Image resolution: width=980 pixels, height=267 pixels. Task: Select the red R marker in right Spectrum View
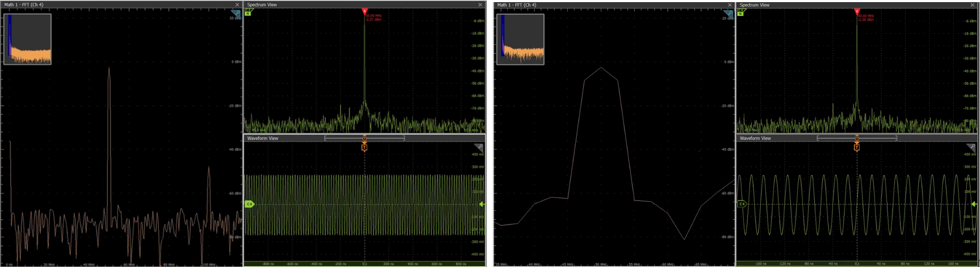click(856, 11)
